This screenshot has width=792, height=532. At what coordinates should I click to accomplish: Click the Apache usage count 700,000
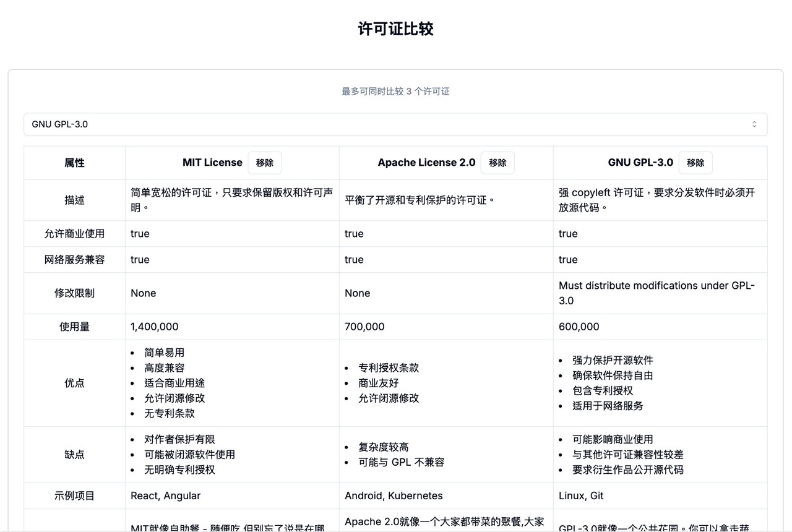pos(364,327)
